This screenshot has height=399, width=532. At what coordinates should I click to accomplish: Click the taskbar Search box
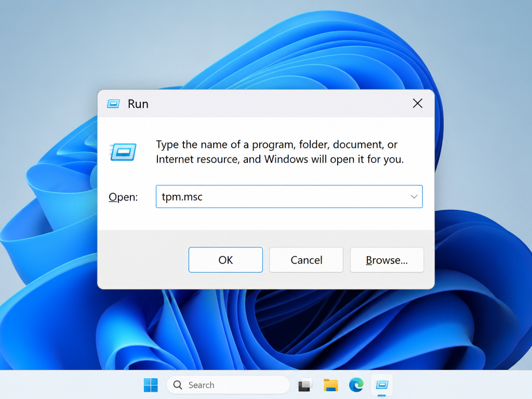pos(229,385)
